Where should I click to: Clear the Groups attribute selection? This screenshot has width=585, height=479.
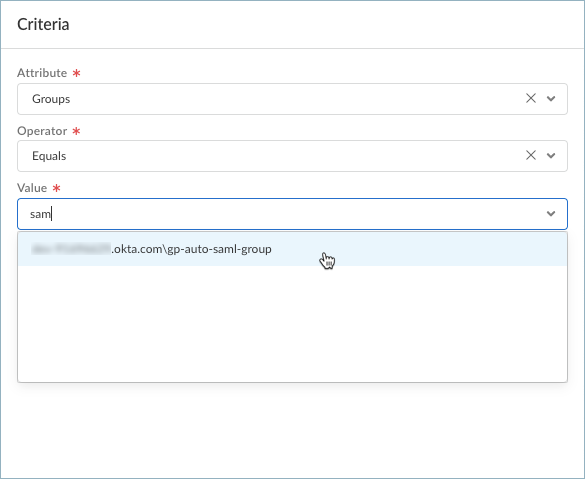[531, 98]
